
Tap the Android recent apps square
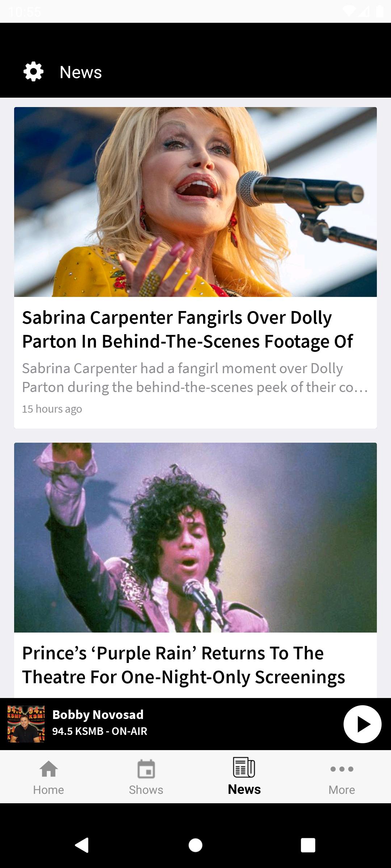pyautogui.click(x=308, y=845)
